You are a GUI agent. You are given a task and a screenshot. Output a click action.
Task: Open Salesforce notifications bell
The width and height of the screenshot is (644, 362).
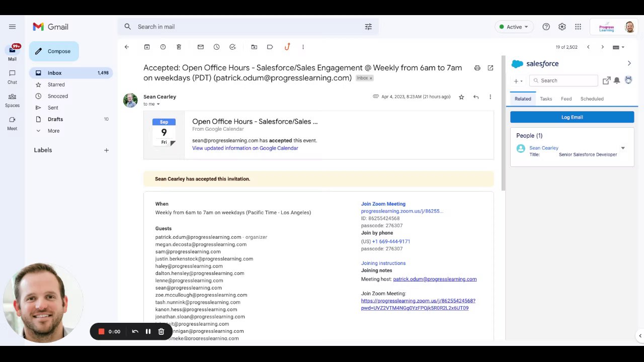click(x=617, y=80)
